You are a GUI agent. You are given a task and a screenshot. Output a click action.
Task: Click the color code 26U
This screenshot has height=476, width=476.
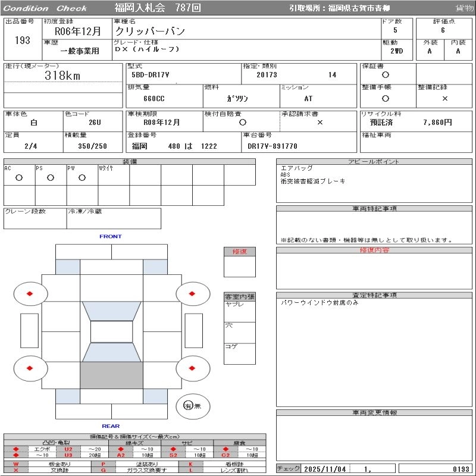click(x=95, y=123)
